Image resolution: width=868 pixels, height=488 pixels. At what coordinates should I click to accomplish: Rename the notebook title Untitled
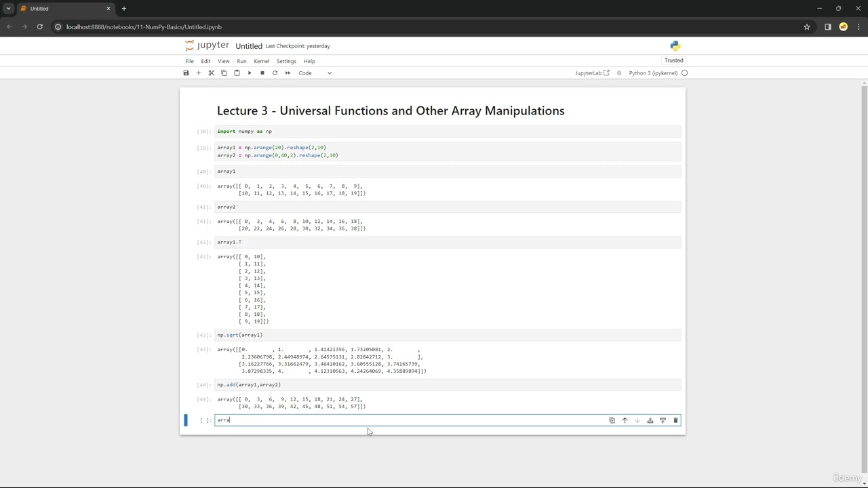pos(249,46)
